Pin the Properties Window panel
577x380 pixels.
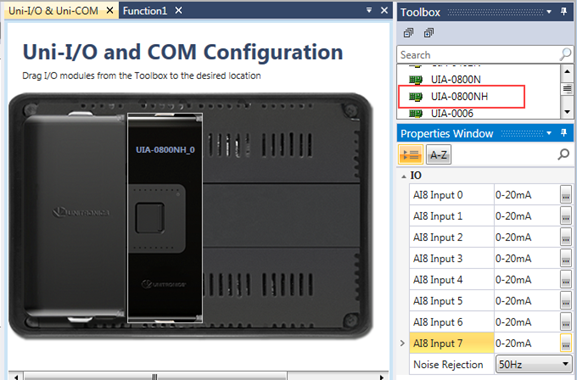564,133
